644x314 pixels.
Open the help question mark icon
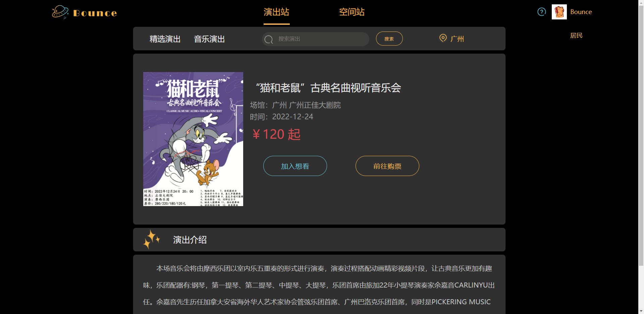[542, 12]
